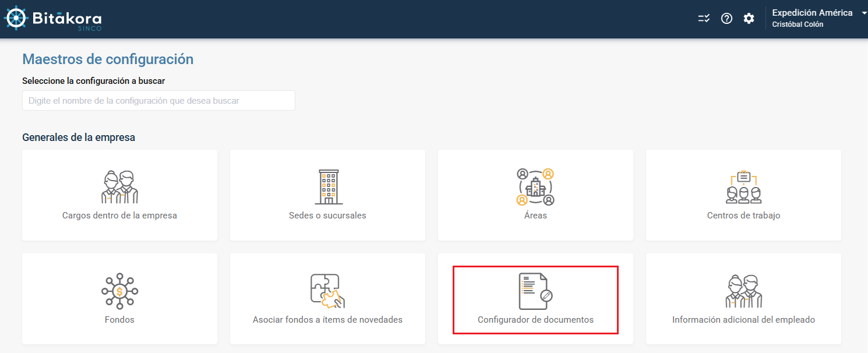The height and width of the screenshot is (353, 868).
Task: Click the Información adicional del empleado icon
Action: [x=743, y=291]
